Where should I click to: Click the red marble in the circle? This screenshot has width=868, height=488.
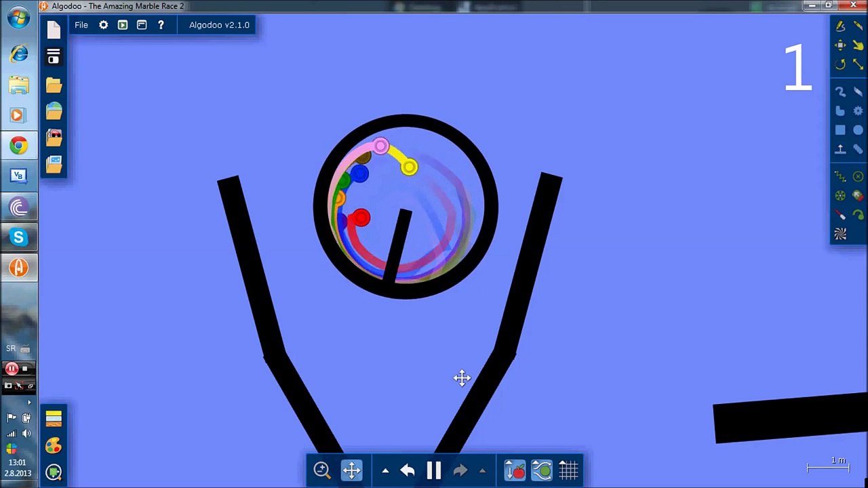(361, 218)
